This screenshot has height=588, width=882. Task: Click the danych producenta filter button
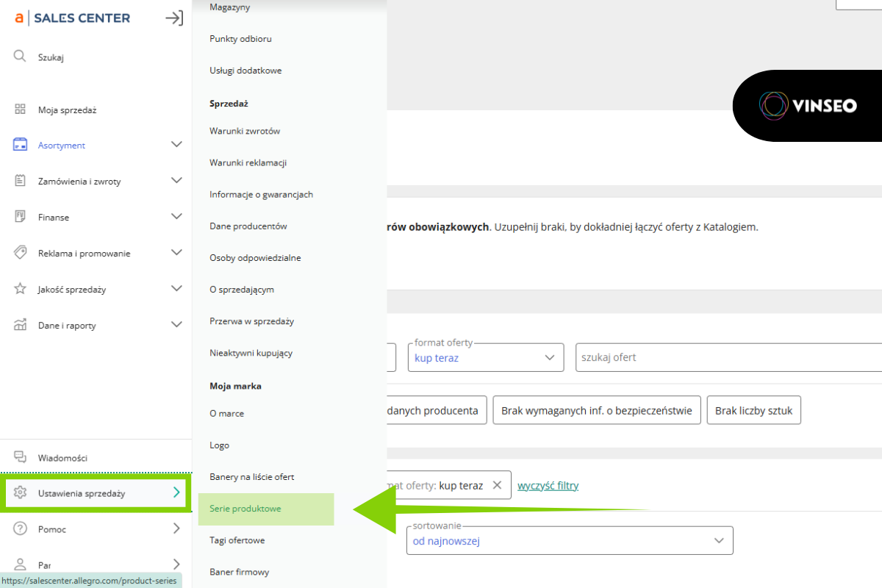pos(437,411)
